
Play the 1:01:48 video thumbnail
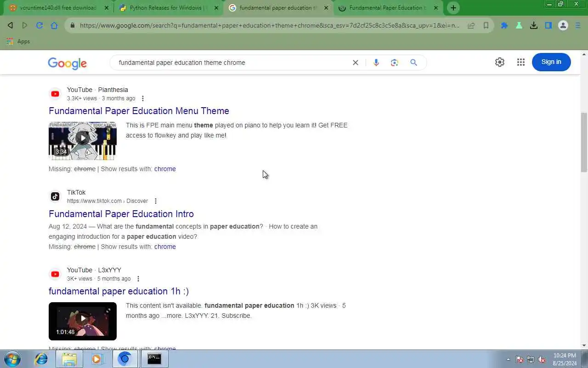[83, 321]
